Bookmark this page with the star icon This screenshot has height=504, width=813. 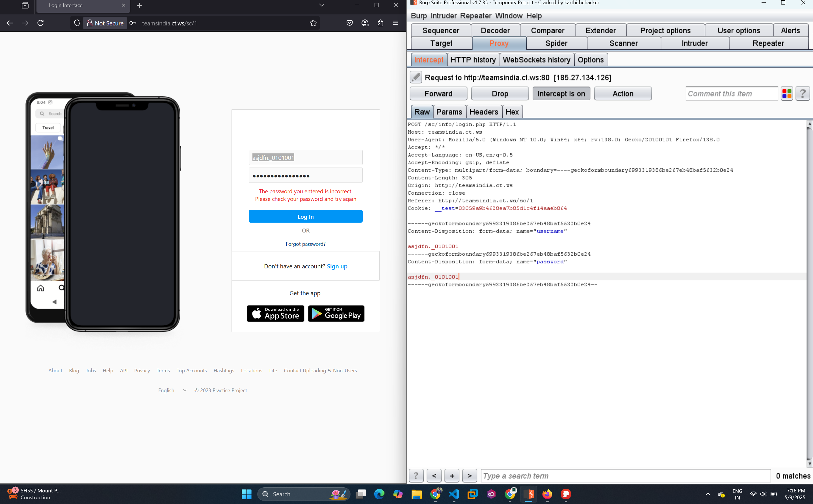313,23
